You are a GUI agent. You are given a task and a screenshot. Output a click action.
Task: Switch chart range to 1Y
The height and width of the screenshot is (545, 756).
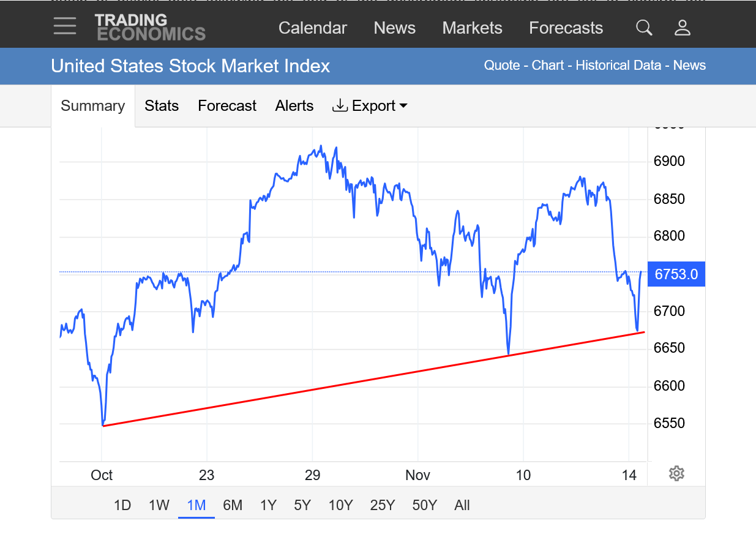coord(268,505)
